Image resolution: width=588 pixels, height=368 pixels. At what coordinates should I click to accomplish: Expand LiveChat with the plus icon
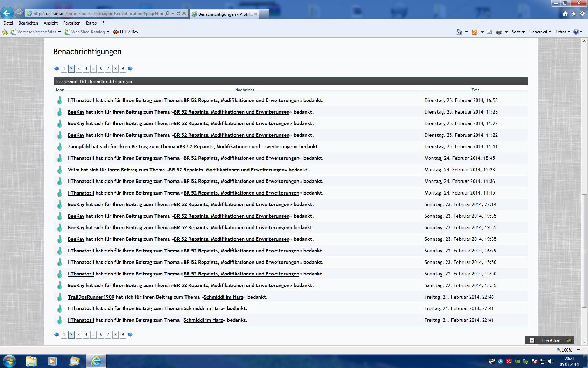point(532,340)
